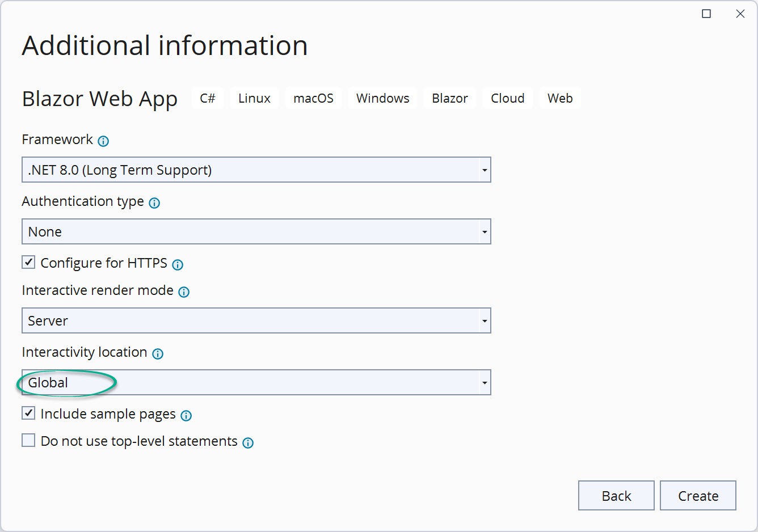758x532 pixels.
Task: Click the Cloud tag
Action: (x=508, y=98)
